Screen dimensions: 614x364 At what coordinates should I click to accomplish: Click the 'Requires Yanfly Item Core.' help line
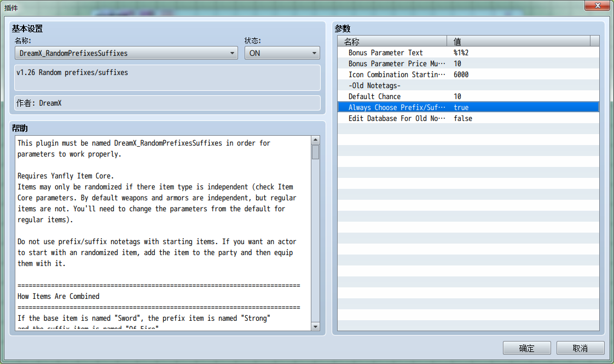click(x=66, y=176)
